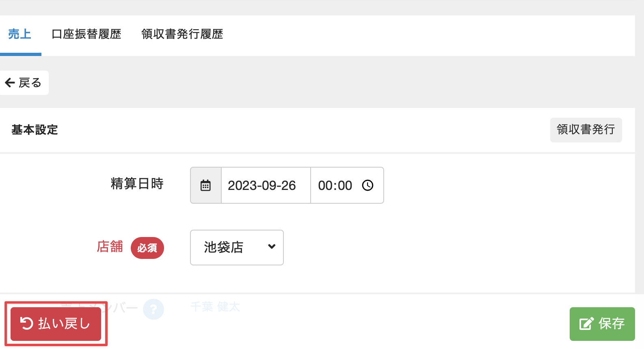644x349 pixels.
Task: Click the 精算日時 field label
Action: [x=137, y=183]
